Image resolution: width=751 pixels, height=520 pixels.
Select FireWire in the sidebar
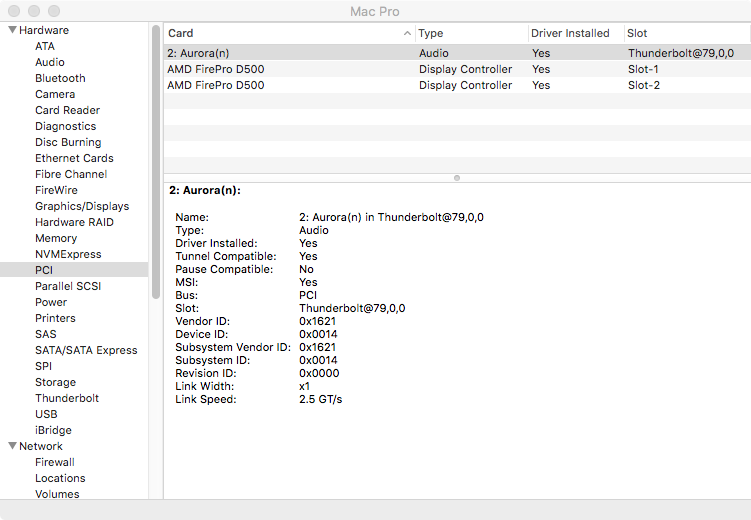click(56, 190)
